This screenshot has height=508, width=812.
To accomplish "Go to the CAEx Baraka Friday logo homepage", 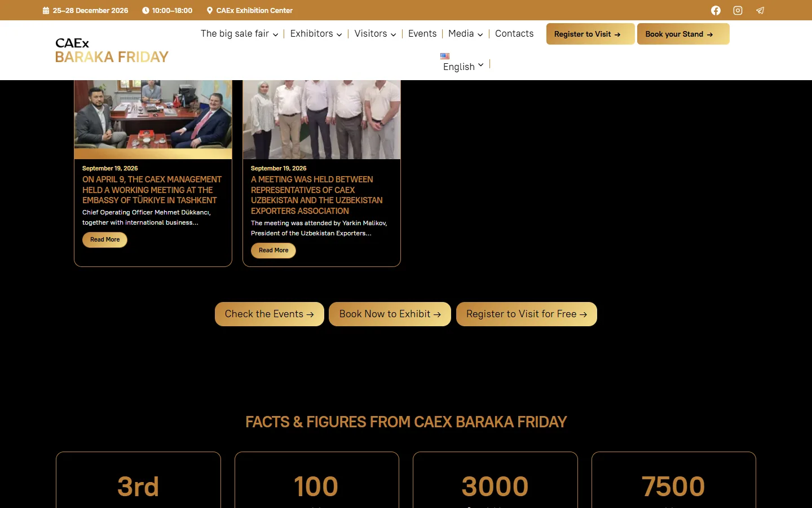I will pyautogui.click(x=112, y=50).
